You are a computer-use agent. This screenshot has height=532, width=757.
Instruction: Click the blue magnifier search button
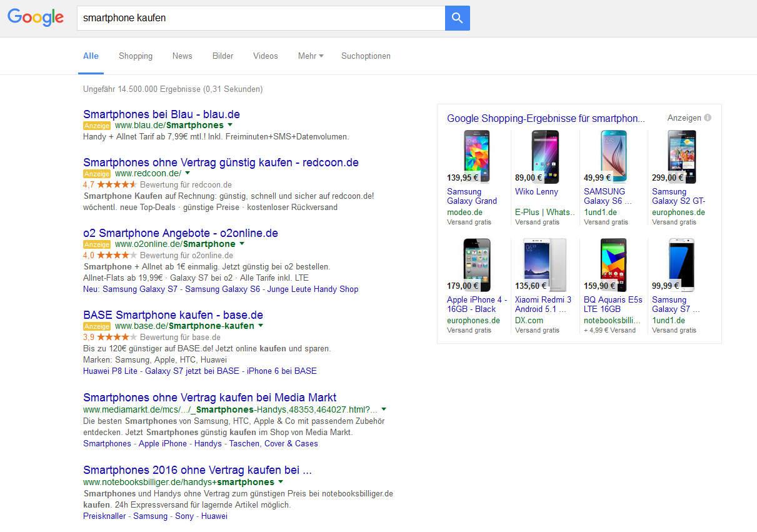pos(457,18)
